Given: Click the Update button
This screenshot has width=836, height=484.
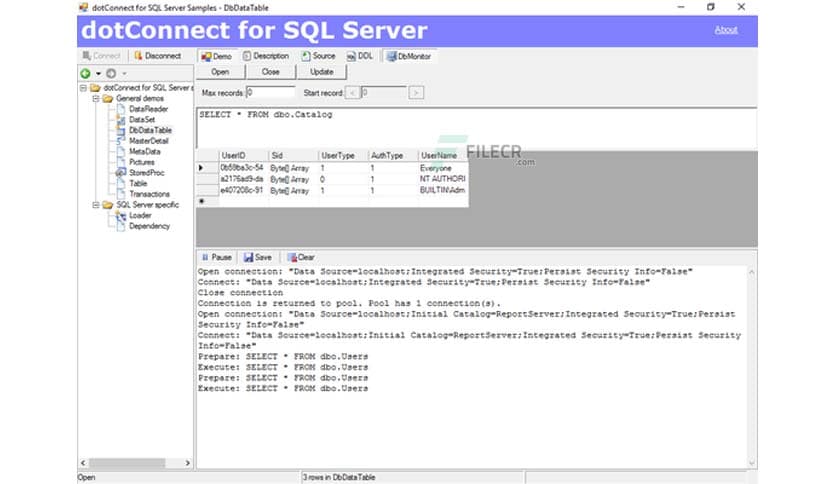Looking at the screenshot, I should pos(321,71).
